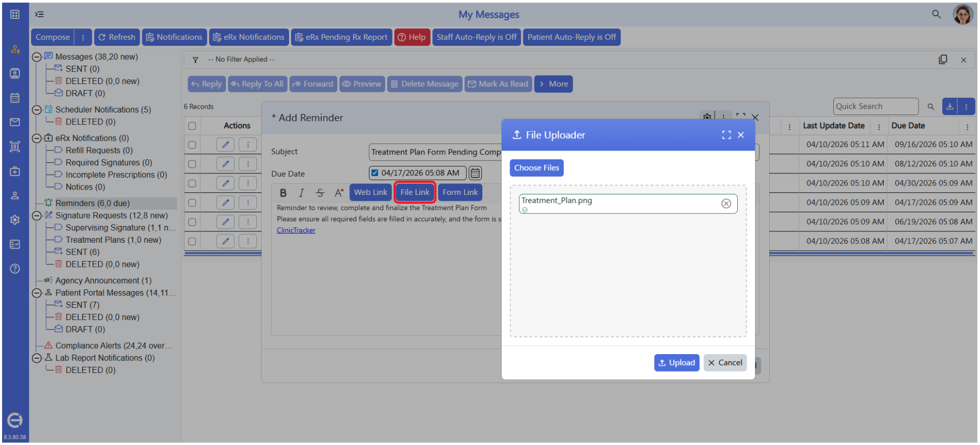Open the text color tool

tap(339, 193)
